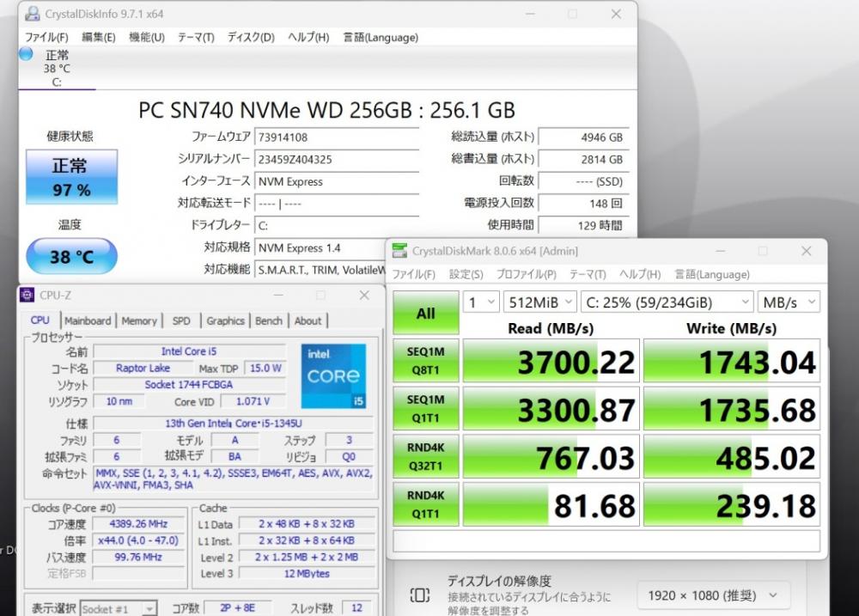The height and width of the screenshot is (616, 859).
Task: Open the test count dropdown showing 1
Action: tap(481, 302)
